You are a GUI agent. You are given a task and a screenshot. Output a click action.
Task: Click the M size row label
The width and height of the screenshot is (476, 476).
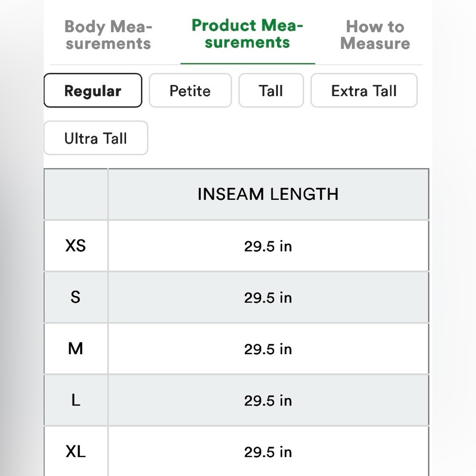[76, 348]
